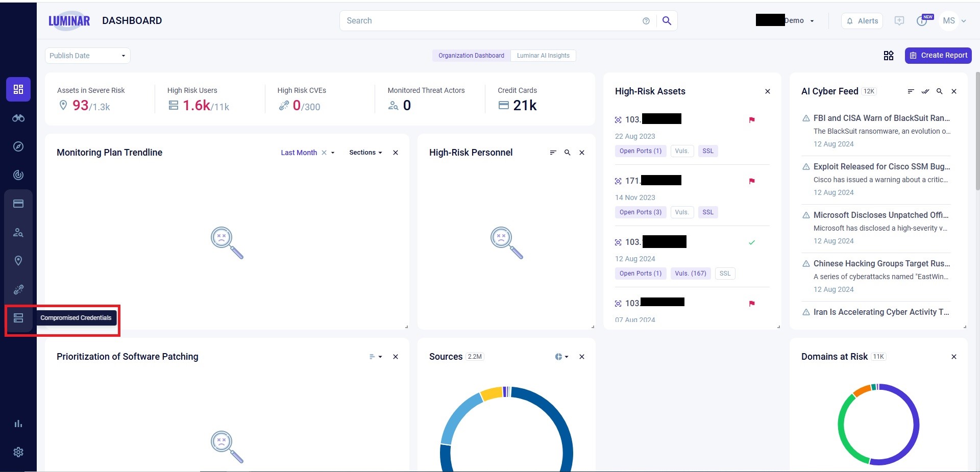The width and height of the screenshot is (980, 472).
Task: Open Compromised Credentials sidebar icon
Action: (18, 318)
